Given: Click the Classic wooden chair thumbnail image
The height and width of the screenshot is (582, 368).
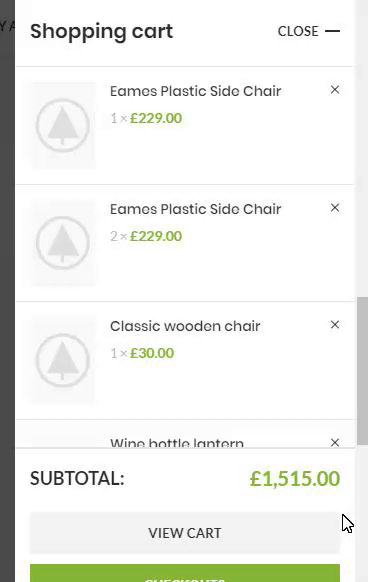Looking at the screenshot, I should coord(63,360).
